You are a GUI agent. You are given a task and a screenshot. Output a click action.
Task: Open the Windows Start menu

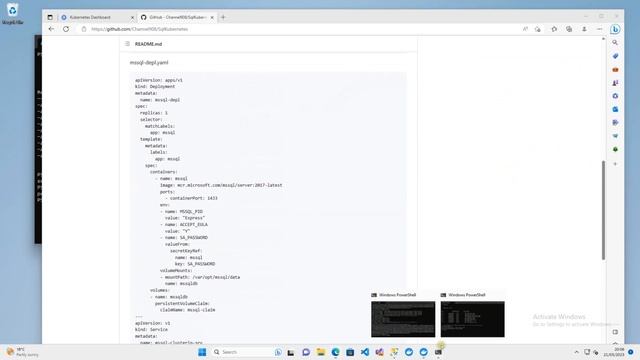[202, 352]
